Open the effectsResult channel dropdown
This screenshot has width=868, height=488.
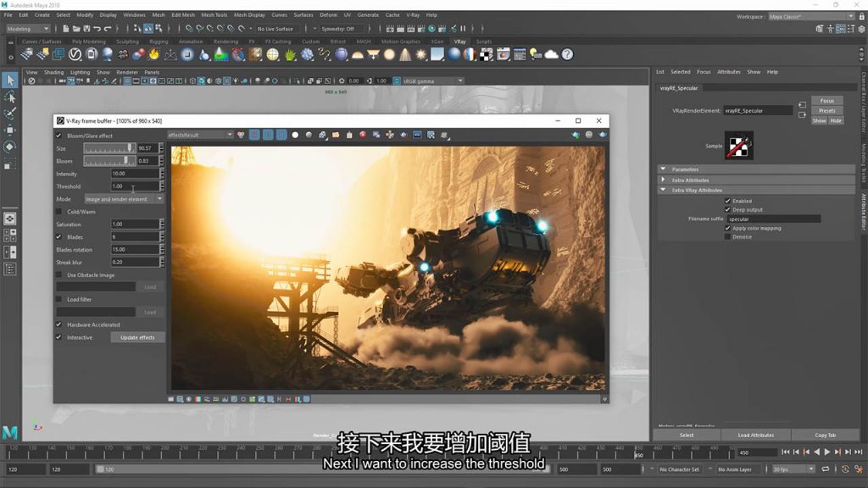[x=200, y=135]
